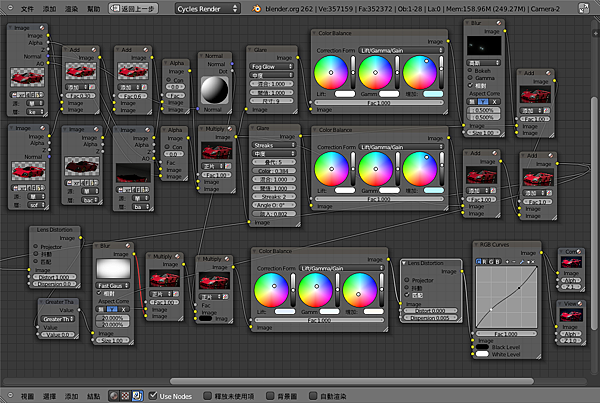Viewport: 600px width, 403px height.
Task: Open the Streaks glare type dropdown
Action: point(274,145)
